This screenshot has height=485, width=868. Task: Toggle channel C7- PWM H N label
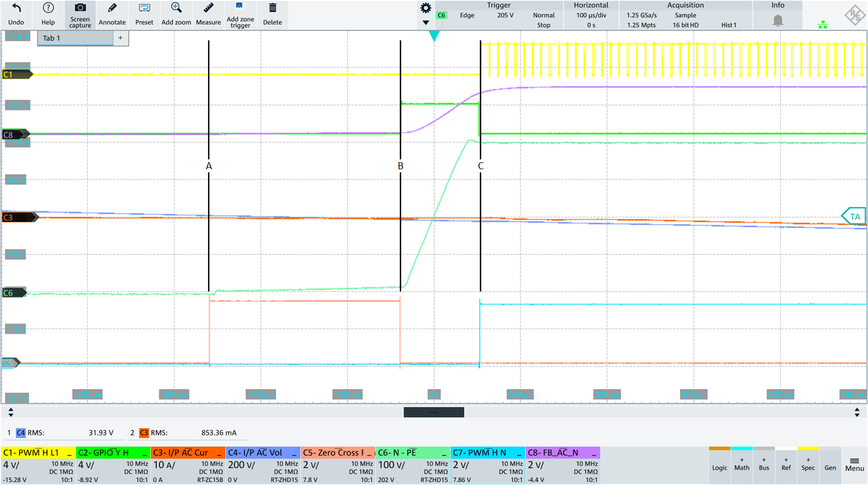480,453
